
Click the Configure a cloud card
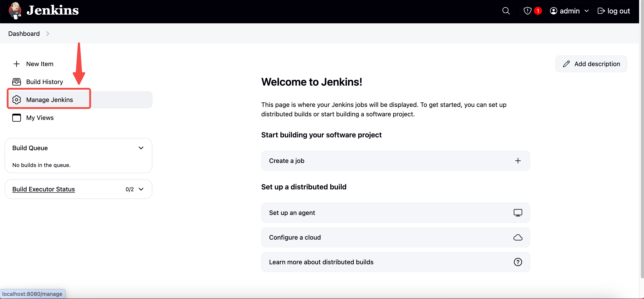pos(396,237)
